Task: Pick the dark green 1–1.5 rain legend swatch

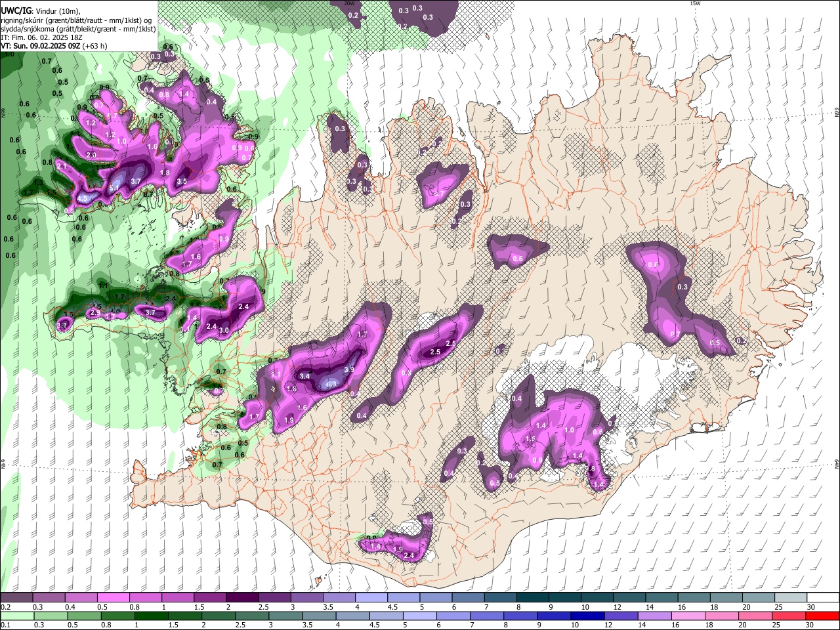Action: 152,616
